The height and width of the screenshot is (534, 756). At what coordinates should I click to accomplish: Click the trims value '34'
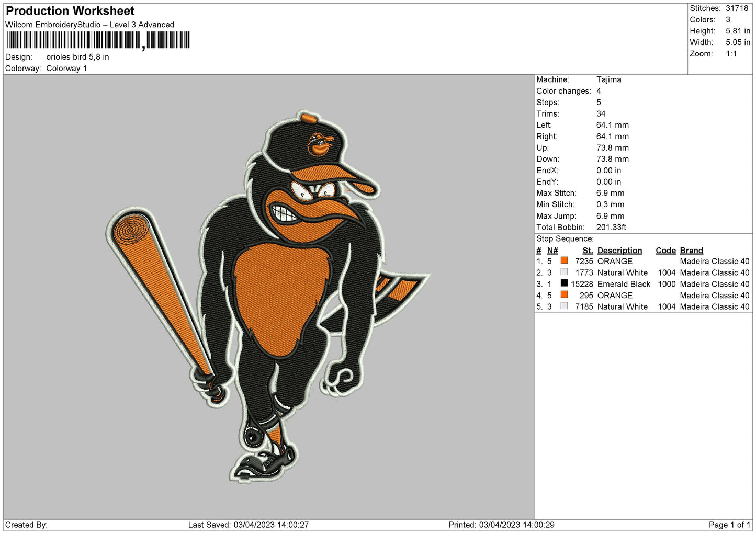(601, 114)
